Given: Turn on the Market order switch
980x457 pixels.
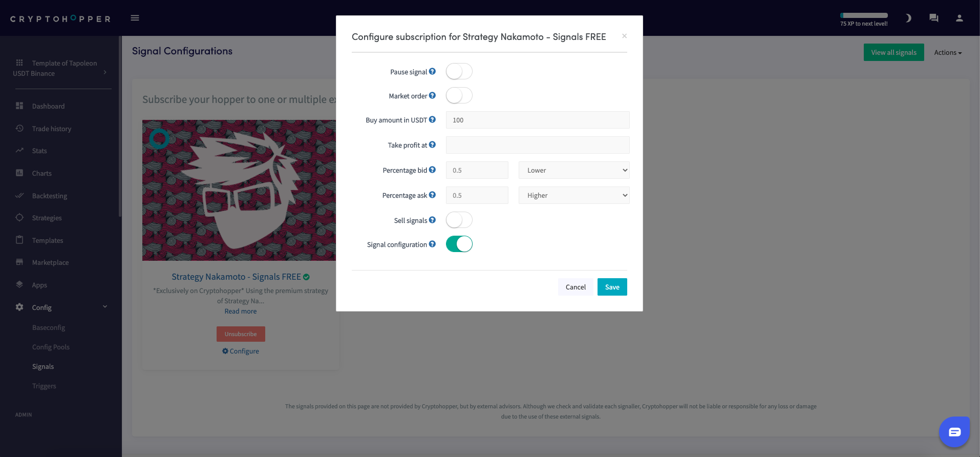Looking at the screenshot, I should pos(458,95).
